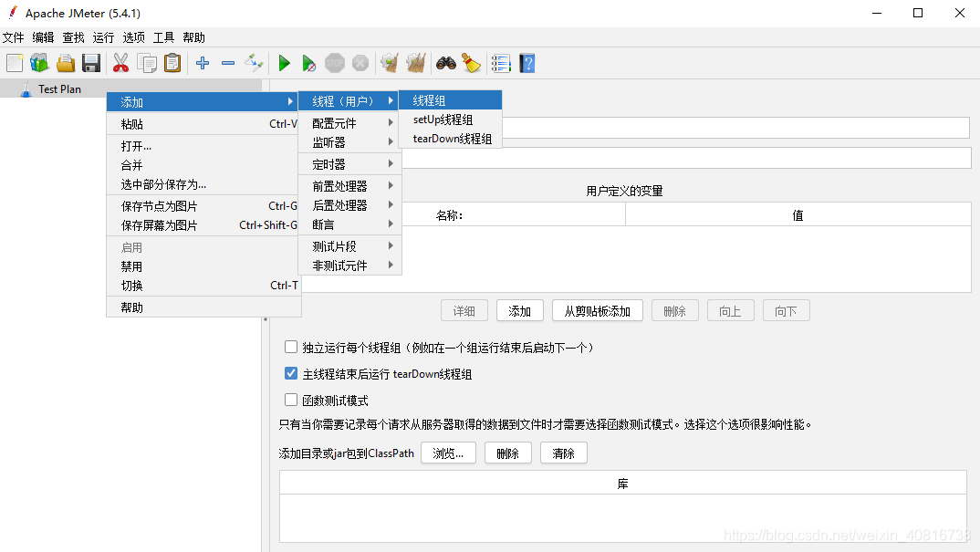This screenshot has height=552, width=980.
Task: Click Start no pauses icon
Action: (x=308, y=63)
